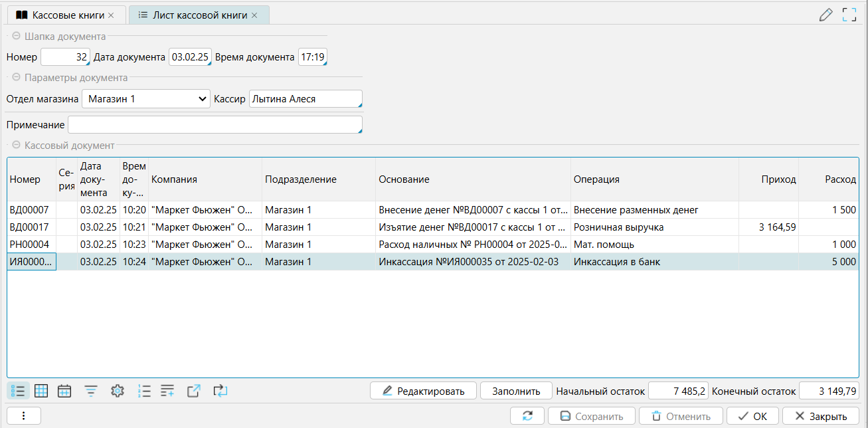Collapse the "Кассовый документ" section
868x428 pixels.
[x=16, y=145]
